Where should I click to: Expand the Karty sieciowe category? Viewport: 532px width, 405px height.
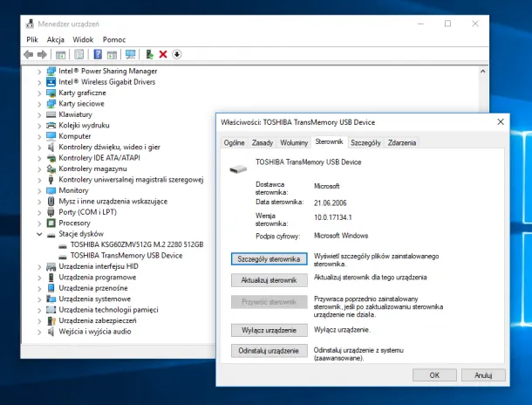(x=39, y=103)
